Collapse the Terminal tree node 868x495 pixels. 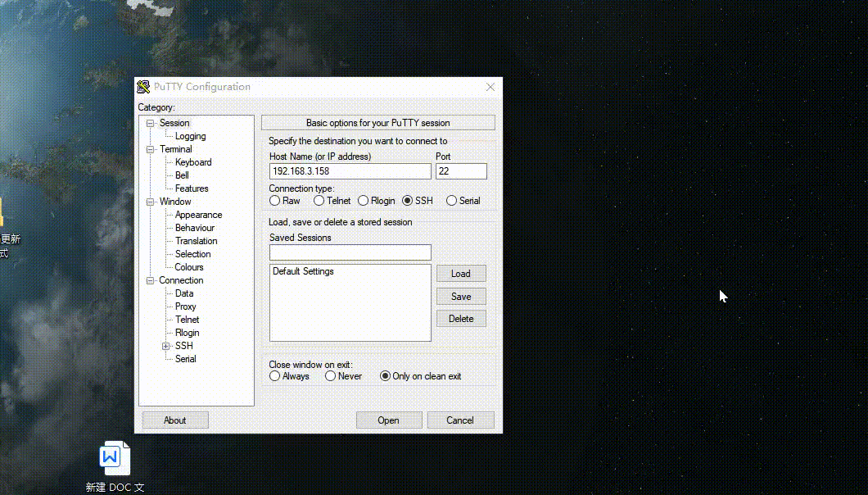point(150,149)
